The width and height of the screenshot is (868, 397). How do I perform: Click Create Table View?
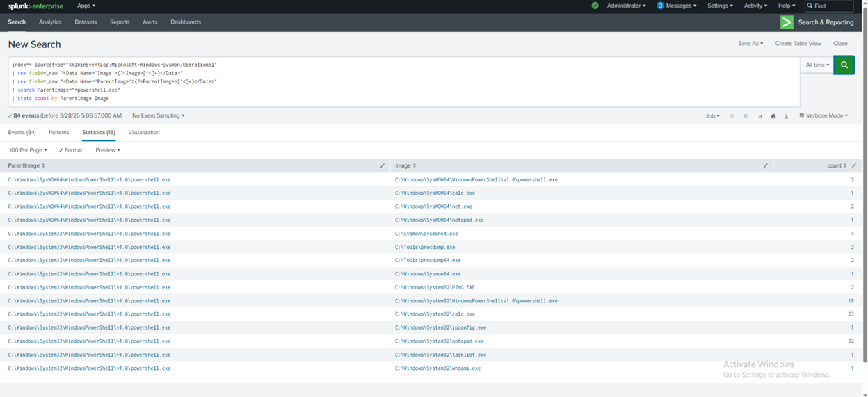(798, 43)
